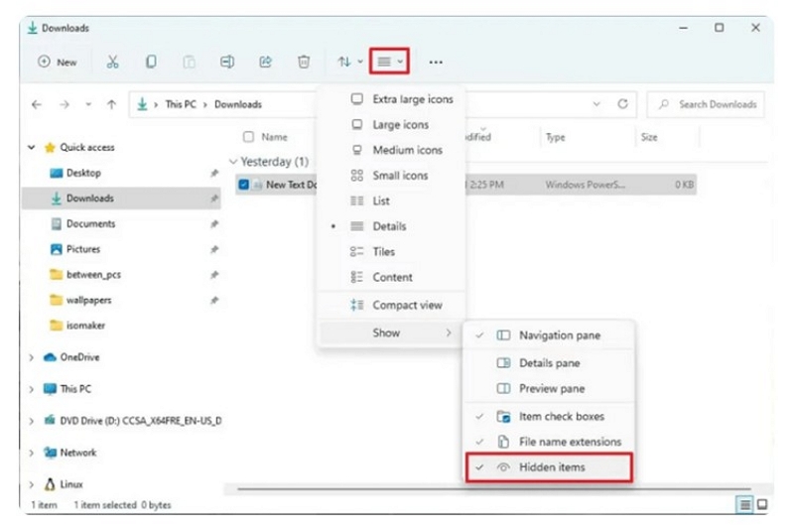794x532 pixels.
Task: Go up one folder level
Action: click(112, 105)
